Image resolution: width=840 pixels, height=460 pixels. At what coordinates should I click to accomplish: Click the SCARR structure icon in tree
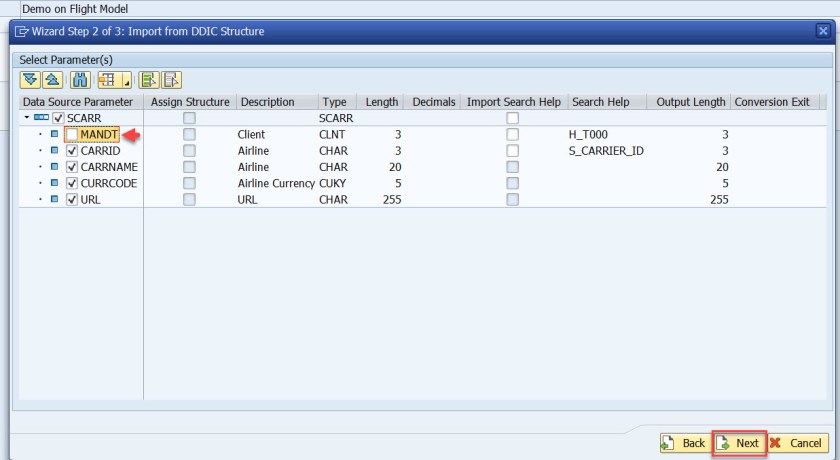[41, 117]
